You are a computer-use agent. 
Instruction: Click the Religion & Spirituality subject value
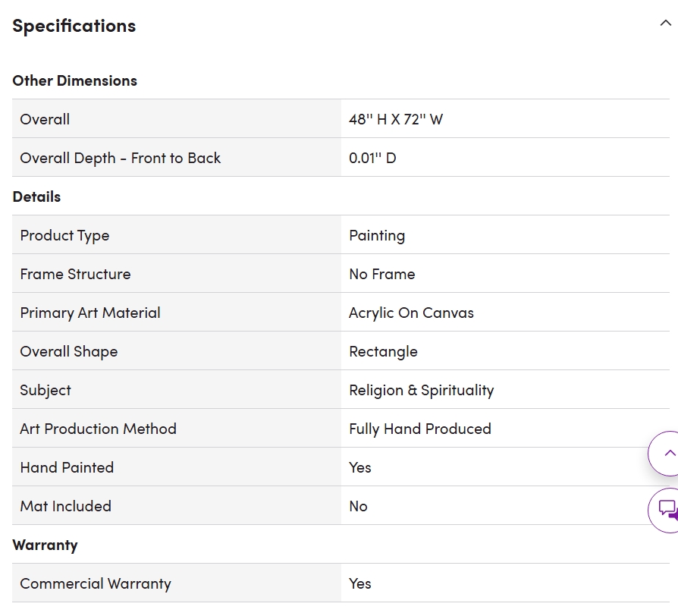click(421, 390)
